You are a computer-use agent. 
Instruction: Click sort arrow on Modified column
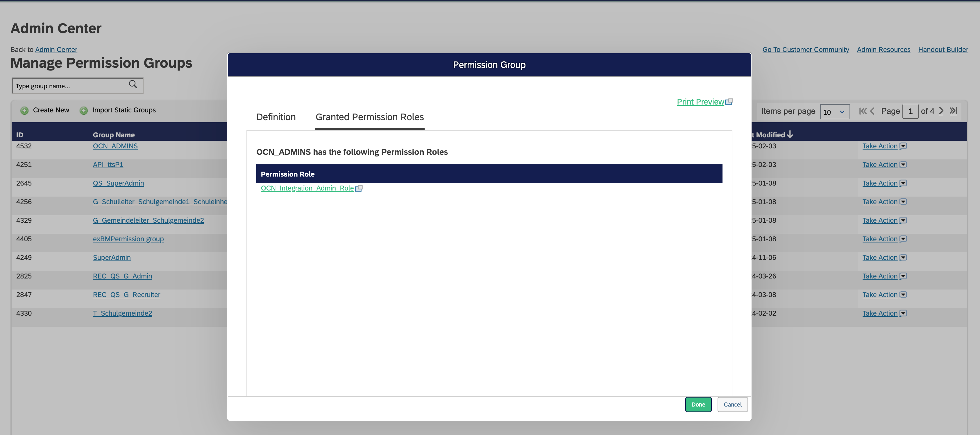[790, 135]
